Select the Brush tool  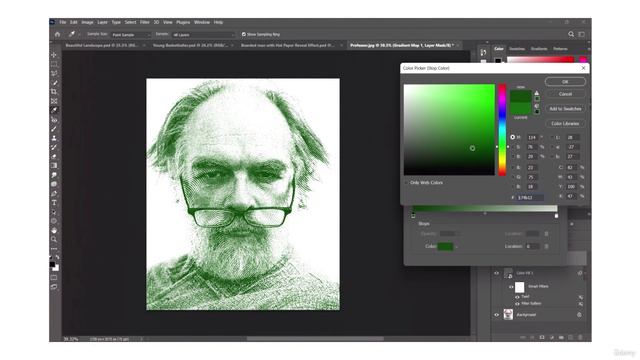tap(54, 129)
